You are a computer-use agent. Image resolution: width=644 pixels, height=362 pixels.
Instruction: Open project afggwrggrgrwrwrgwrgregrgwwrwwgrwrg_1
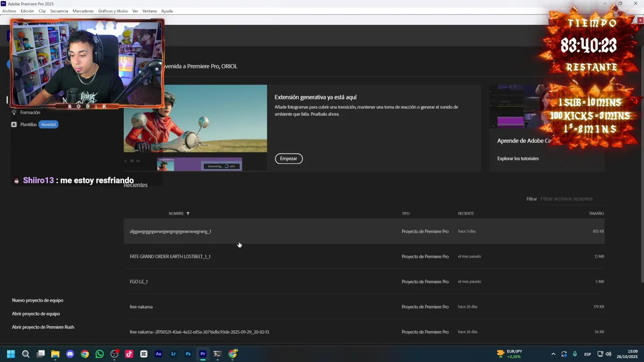point(364,231)
